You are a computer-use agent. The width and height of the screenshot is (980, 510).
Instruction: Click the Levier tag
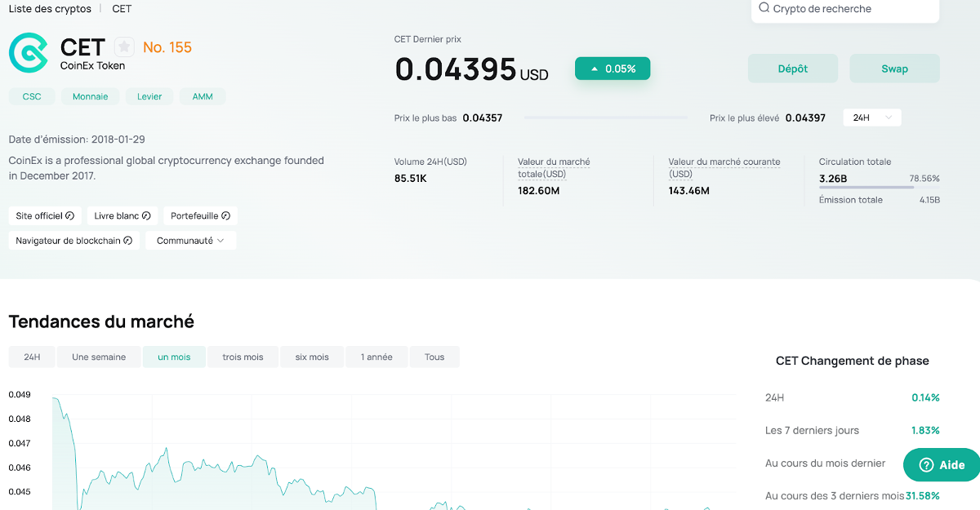149,96
